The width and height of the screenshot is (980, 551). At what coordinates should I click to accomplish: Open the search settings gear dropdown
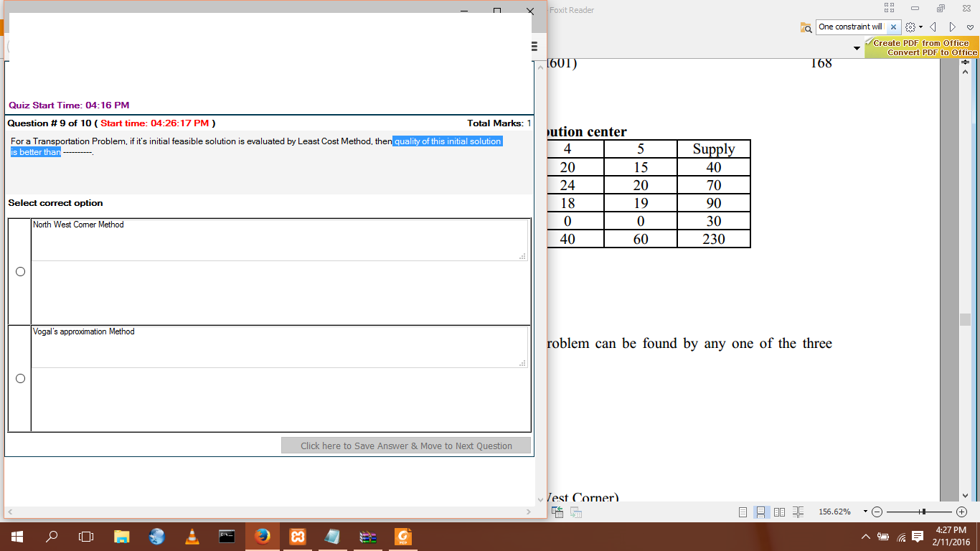[x=911, y=27]
